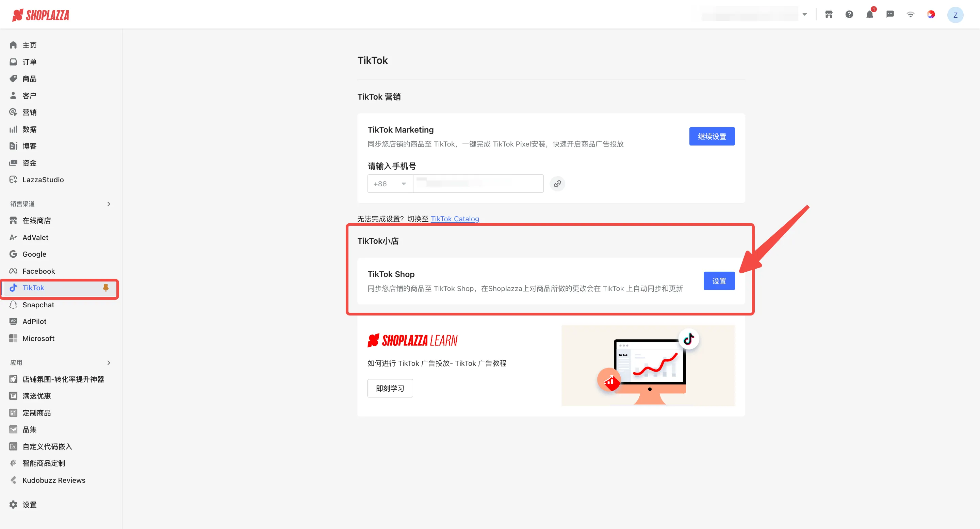Click the 在线商店 store icon
This screenshot has width=980, height=529.
13,220
